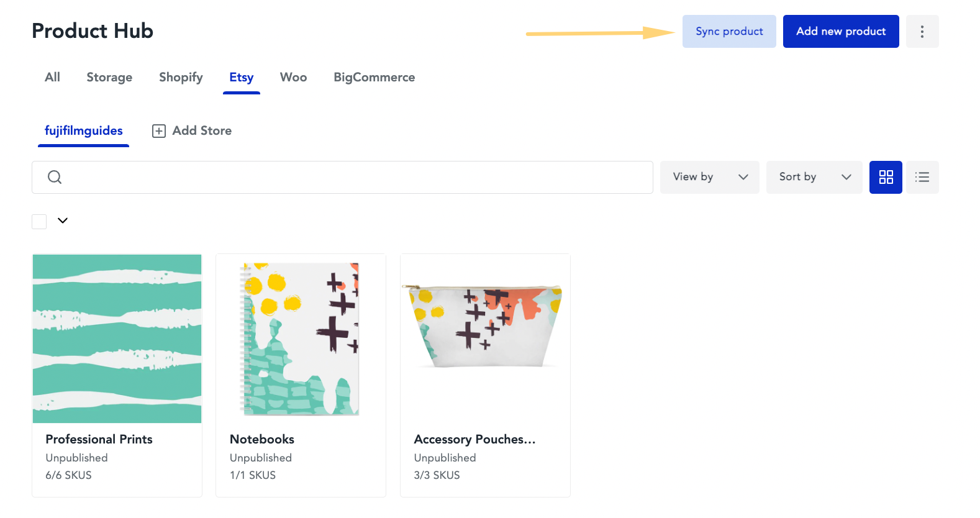Open the Sort by dropdown
980x518 pixels.
(814, 177)
